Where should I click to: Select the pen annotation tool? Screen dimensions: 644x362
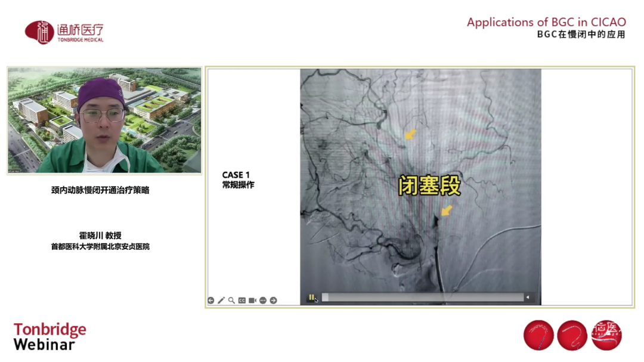point(221,301)
